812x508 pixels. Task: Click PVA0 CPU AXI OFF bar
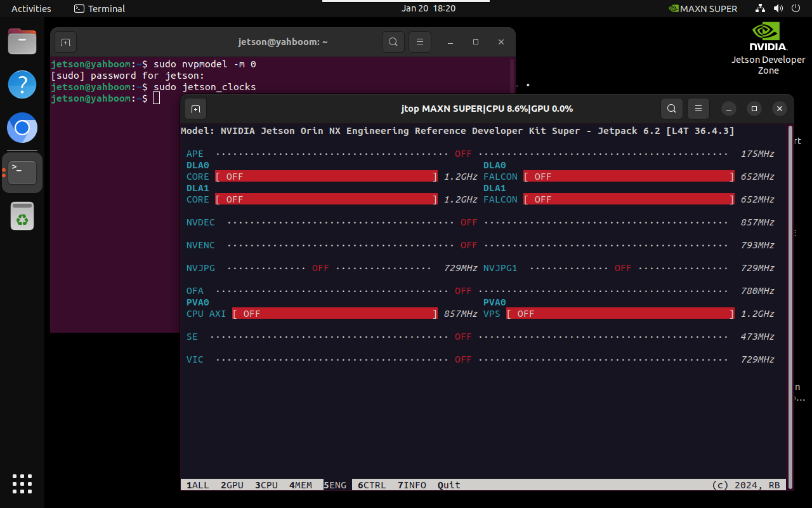coord(335,314)
